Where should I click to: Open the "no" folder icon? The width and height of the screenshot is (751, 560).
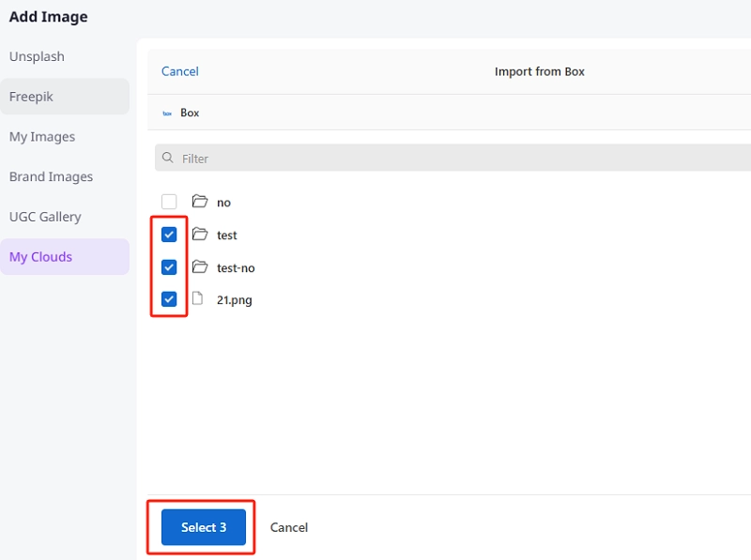(x=200, y=202)
